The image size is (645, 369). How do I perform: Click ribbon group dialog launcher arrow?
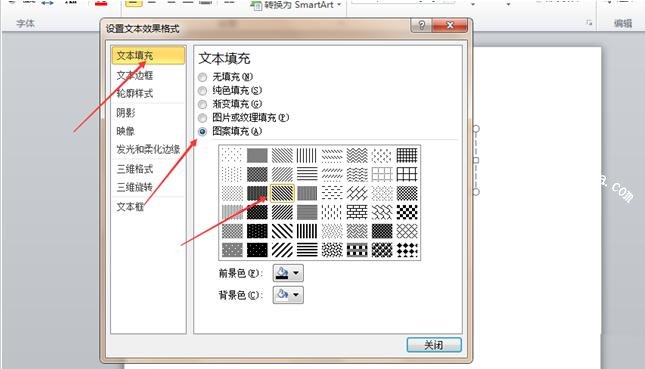pyautogui.click(x=589, y=23)
